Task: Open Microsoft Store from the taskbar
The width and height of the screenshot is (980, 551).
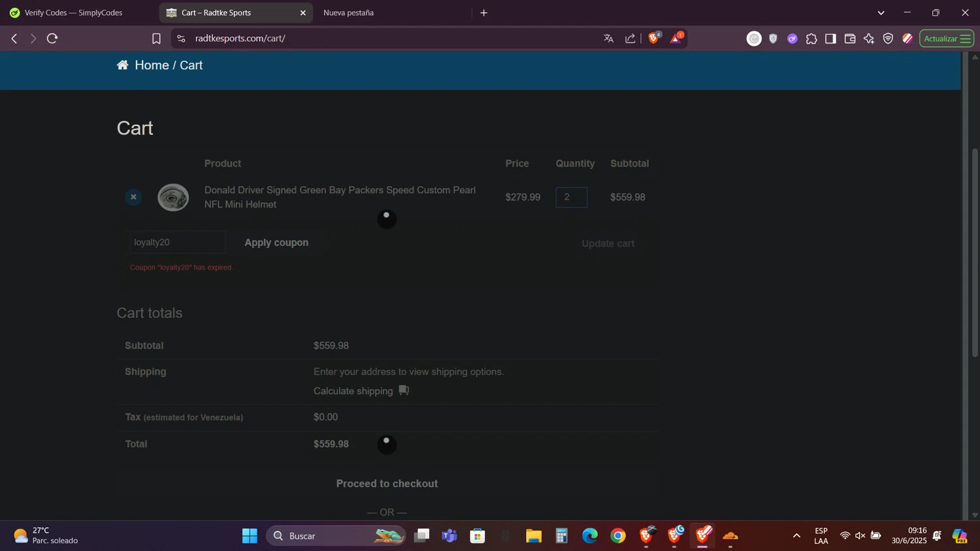Action: pyautogui.click(x=478, y=536)
